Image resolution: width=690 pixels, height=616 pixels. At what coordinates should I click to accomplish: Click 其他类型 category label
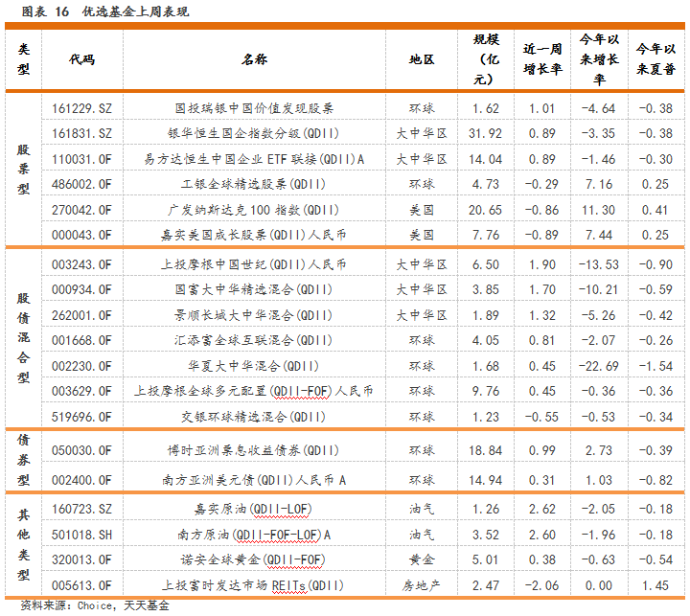click(x=24, y=545)
